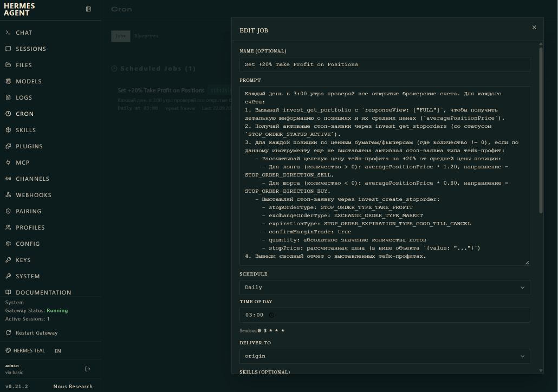The height and width of the screenshot is (392, 558).
Task: Click the Hermes Teal theme palette icon
Action: (8, 351)
